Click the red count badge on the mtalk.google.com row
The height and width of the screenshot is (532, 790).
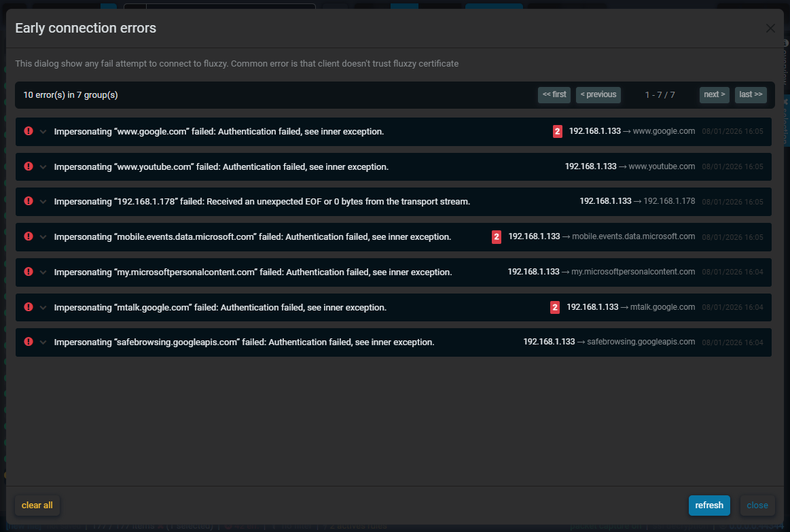click(555, 307)
